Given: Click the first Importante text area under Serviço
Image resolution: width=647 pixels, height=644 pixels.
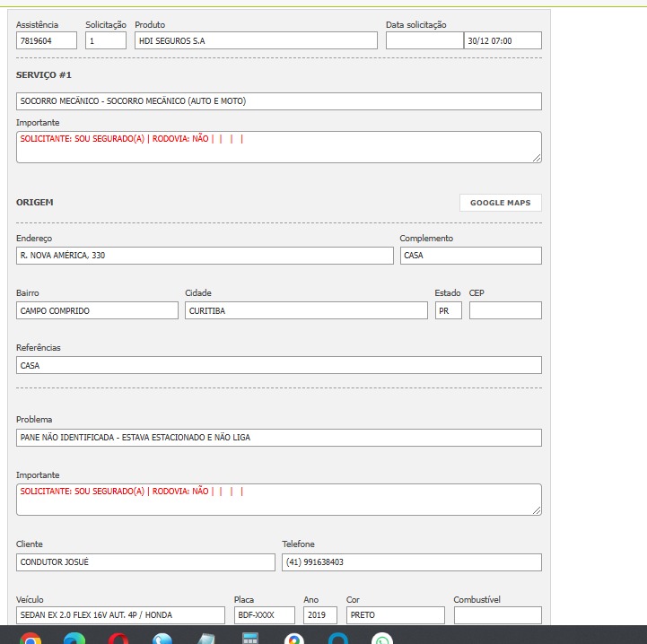Looking at the screenshot, I should (279, 147).
